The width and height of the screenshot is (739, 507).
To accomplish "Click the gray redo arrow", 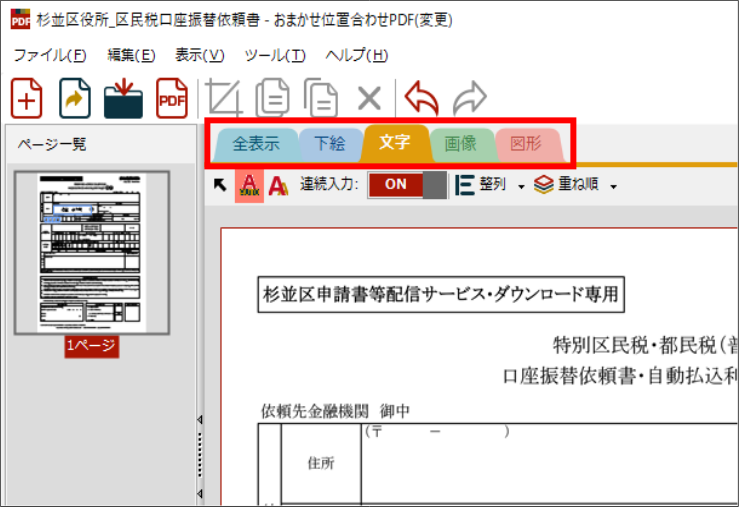I will [x=469, y=98].
